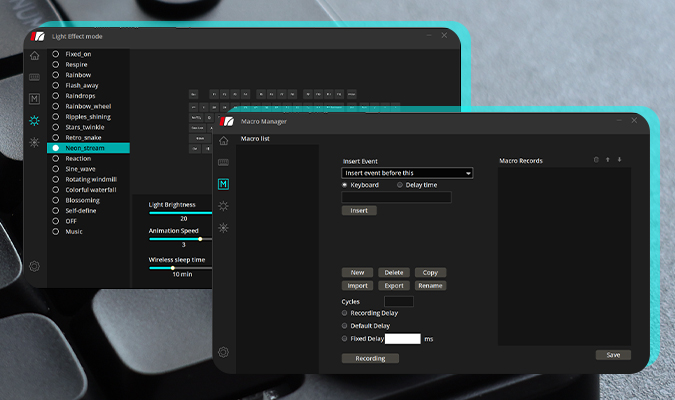The height and width of the screenshot is (400, 675).
Task: Move macro record up with arrow icon
Action: (x=608, y=159)
